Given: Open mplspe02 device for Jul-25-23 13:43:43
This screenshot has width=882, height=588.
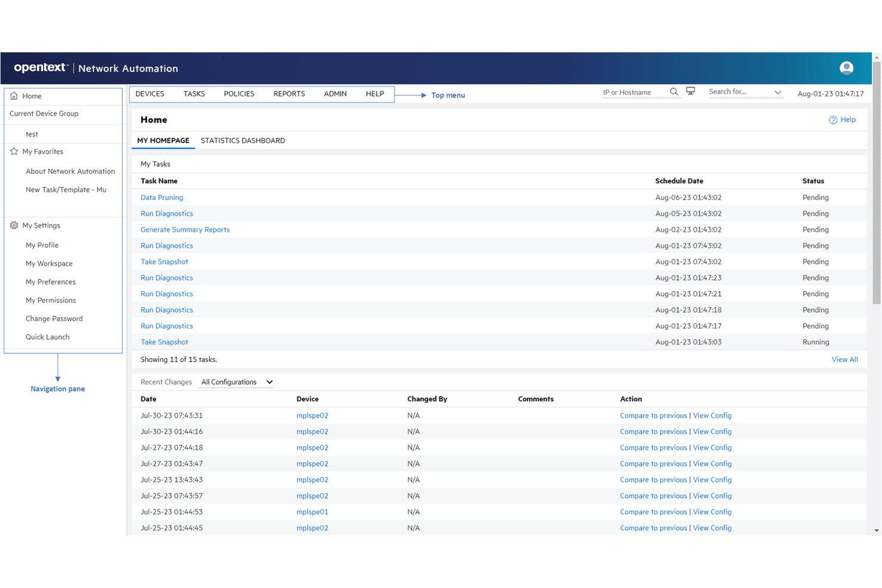Looking at the screenshot, I should (x=312, y=480).
